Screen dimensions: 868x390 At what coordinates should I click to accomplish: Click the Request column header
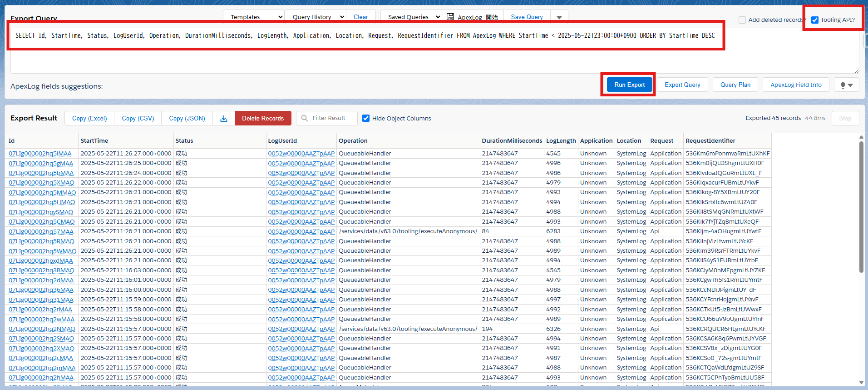click(666, 141)
